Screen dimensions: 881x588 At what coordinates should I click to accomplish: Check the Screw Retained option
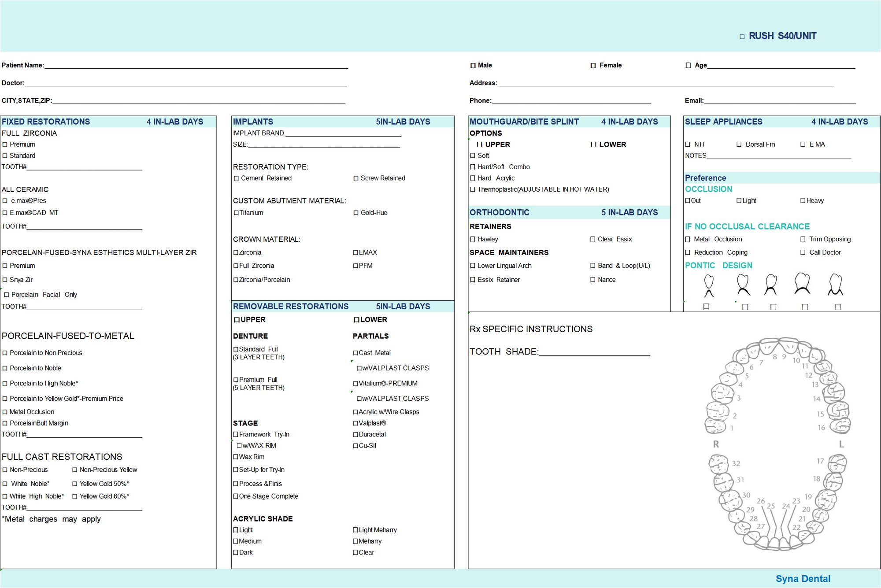(x=356, y=178)
